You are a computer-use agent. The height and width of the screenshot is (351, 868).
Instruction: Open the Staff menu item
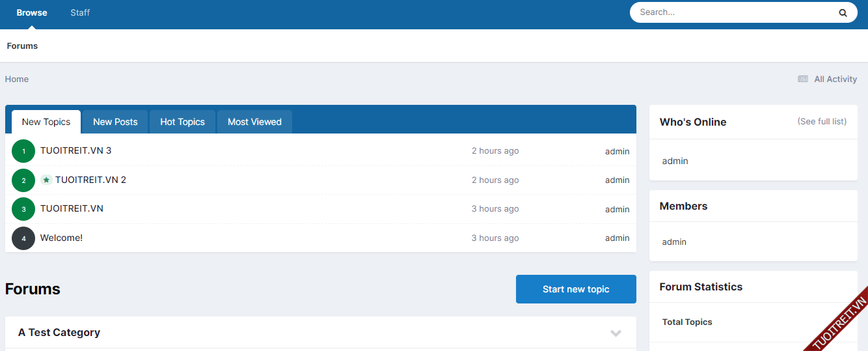pos(80,12)
